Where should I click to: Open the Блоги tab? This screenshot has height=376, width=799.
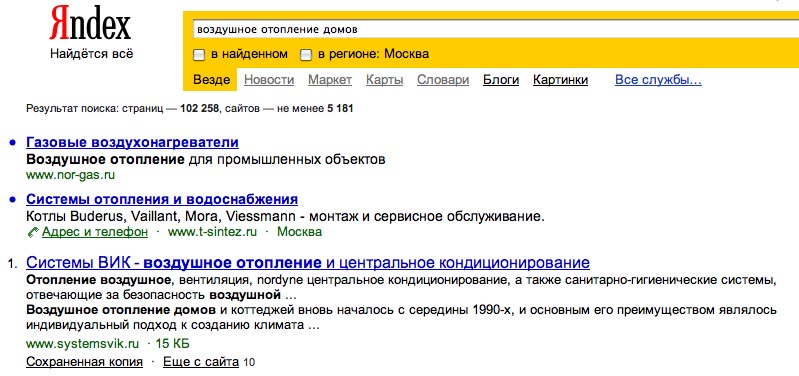501,80
